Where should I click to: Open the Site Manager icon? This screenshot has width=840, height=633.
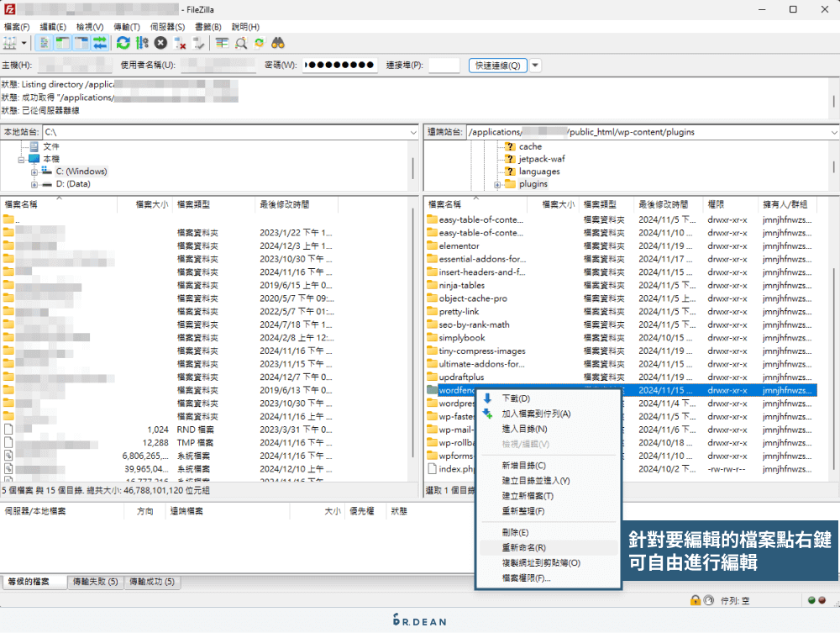[x=10, y=43]
